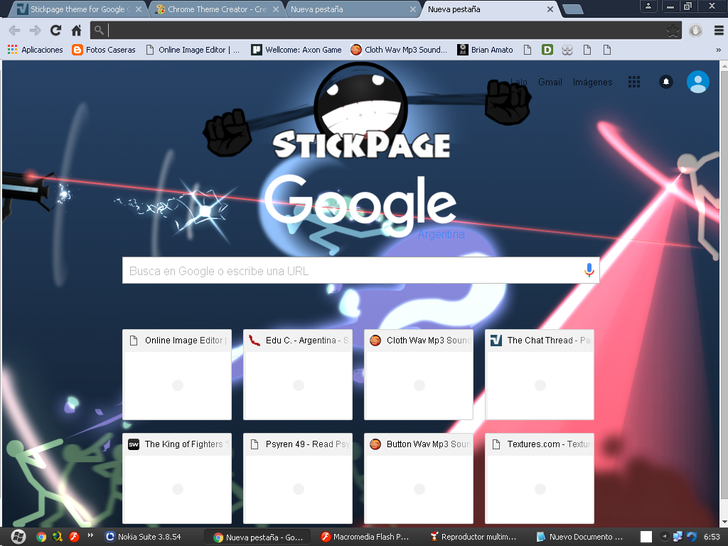Open Imágenes link
This screenshot has height=546, width=728.
(x=592, y=82)
